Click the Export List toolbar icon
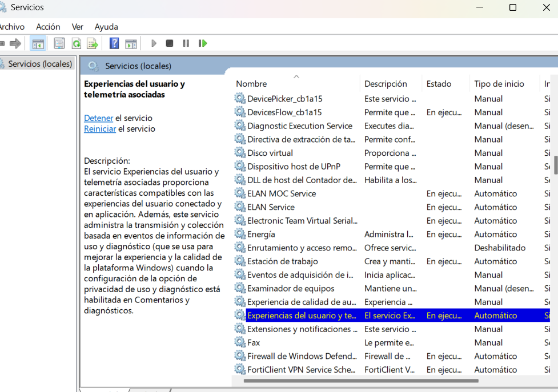 pyautogui.click(x=93, y=44)
